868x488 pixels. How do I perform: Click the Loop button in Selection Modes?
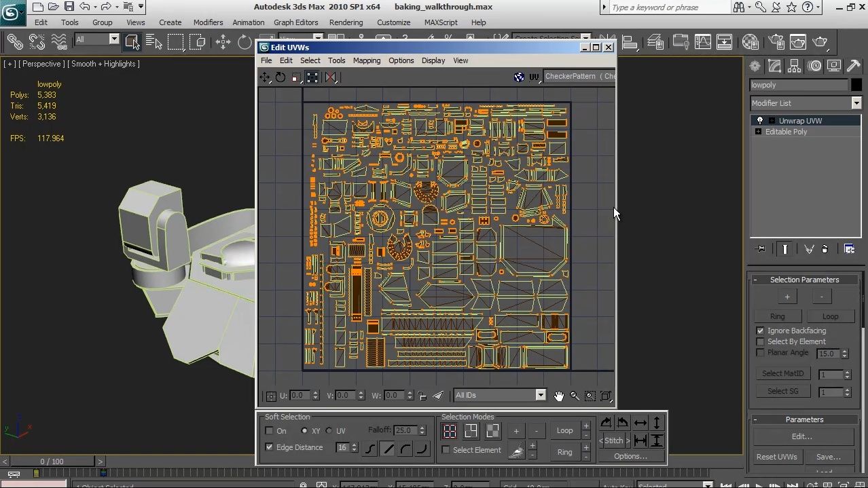[564, 430]
